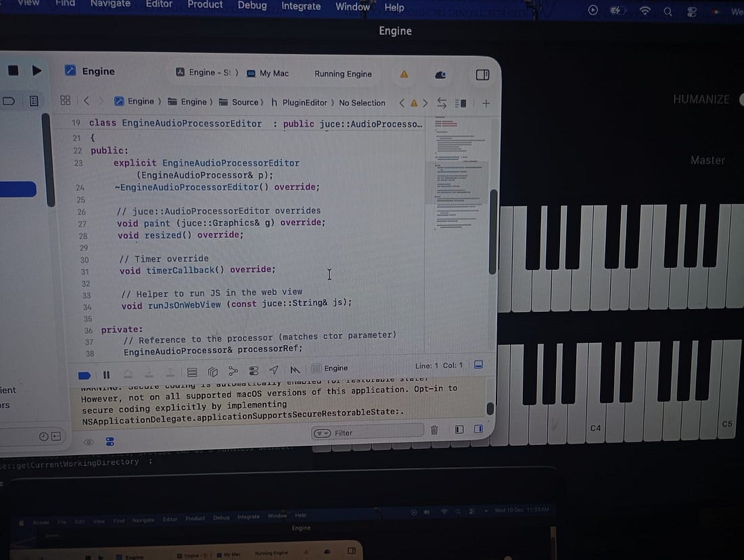Open the Window menu

pyautogui.click(x=352, y=7)
